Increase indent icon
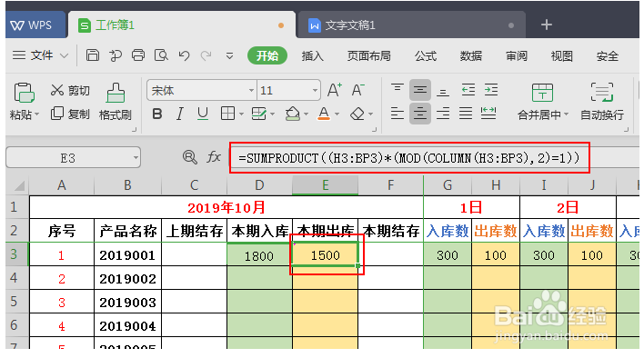 click(x=491, y=90)
